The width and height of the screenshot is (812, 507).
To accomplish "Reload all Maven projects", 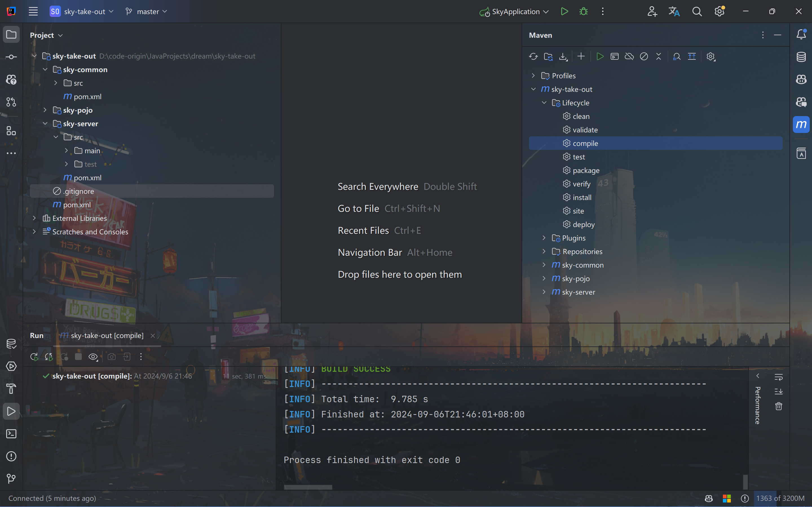I will 533,56.
